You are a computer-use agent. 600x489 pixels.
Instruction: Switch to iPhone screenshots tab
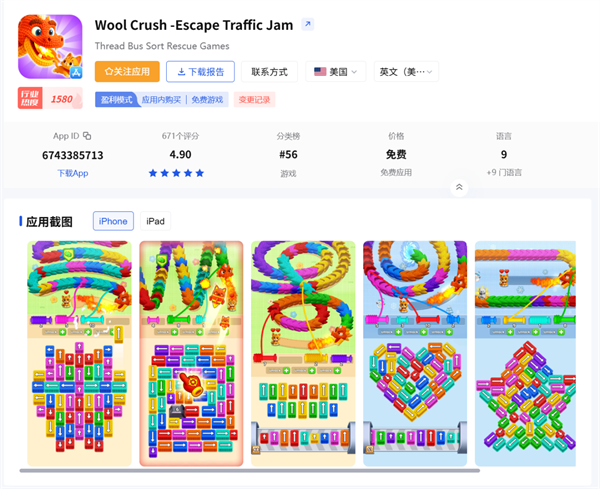click(x=113, y=221)
